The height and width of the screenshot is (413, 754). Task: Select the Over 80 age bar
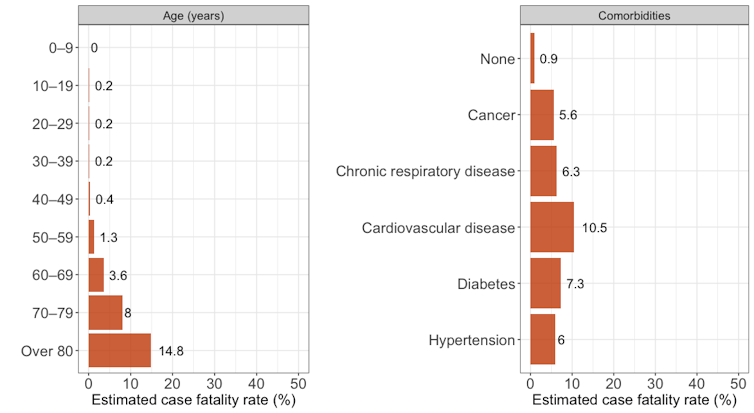(119, 350)
